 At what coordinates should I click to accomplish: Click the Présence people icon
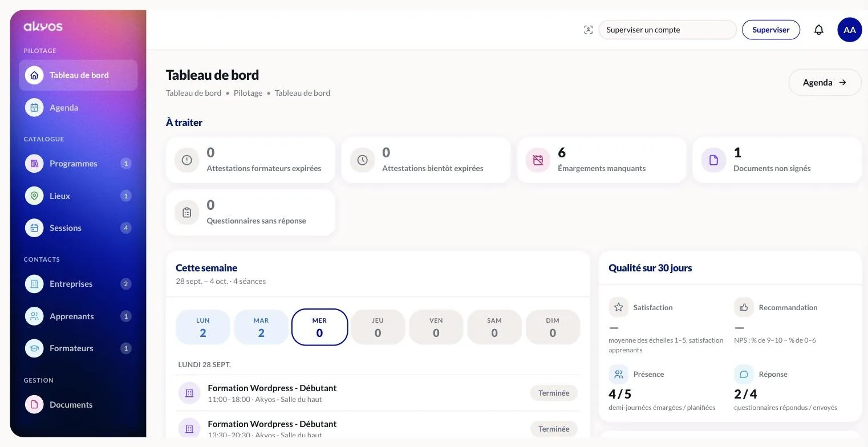coord(619,375)
